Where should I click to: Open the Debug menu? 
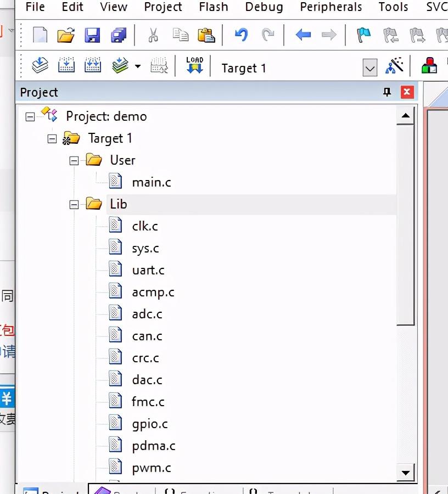tap(264, 7)
